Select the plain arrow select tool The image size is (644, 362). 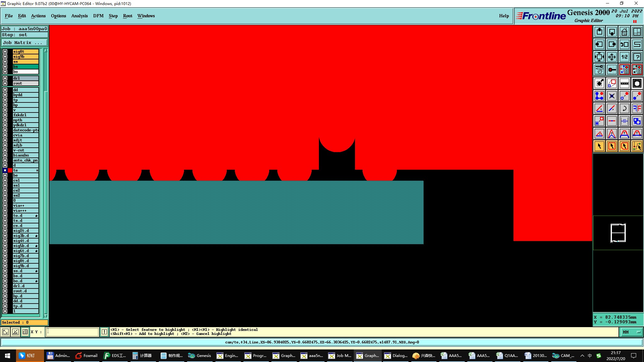click(x=599, y=146)
